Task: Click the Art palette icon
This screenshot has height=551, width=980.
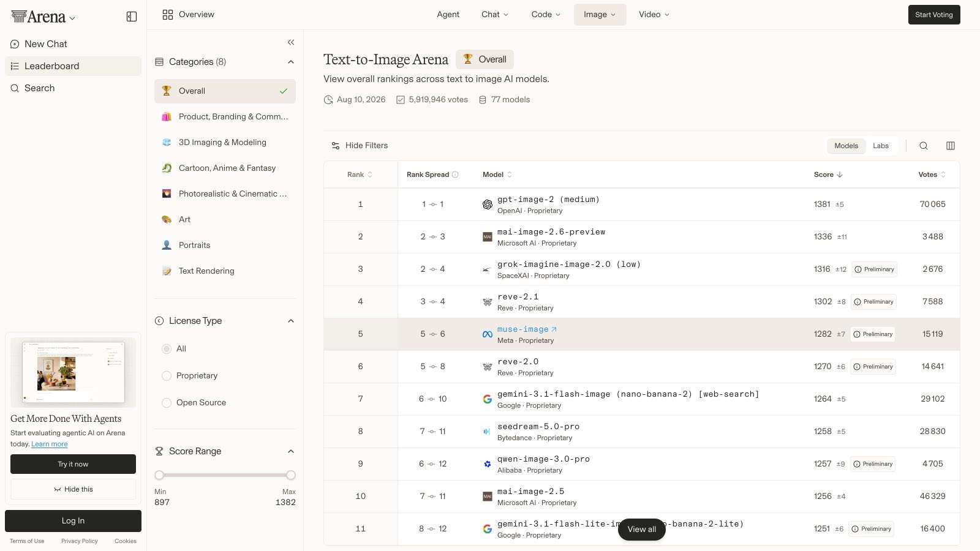Action: coord(167,219)
